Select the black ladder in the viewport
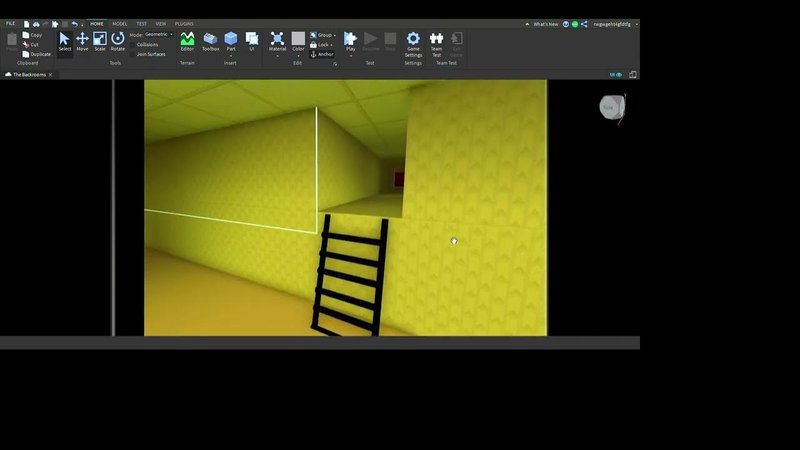Screen dimensions: 800x450 (351, 276)
